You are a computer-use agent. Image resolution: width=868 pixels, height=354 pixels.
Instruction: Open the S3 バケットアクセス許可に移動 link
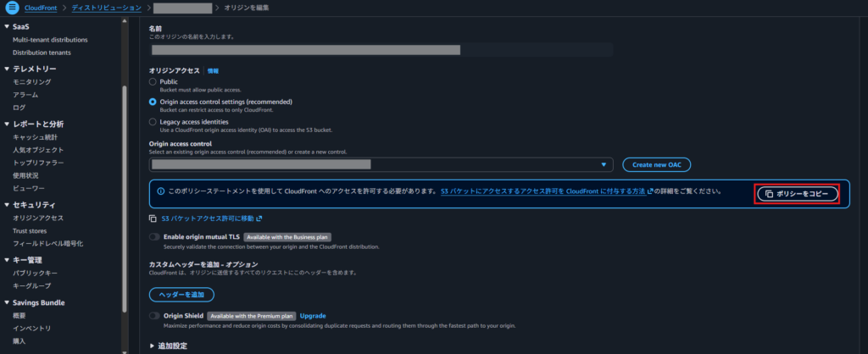pyautogui.click(x=211, y=218)
